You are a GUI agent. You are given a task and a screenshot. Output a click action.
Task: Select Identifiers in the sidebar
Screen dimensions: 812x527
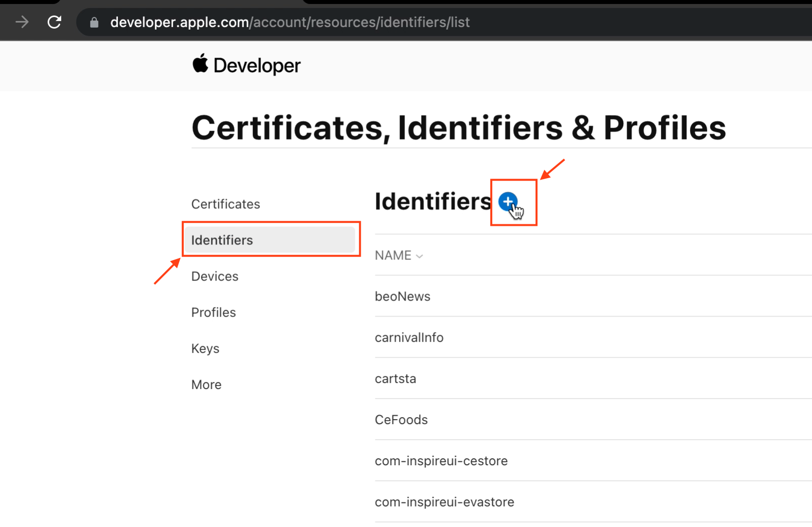[270, 240]
